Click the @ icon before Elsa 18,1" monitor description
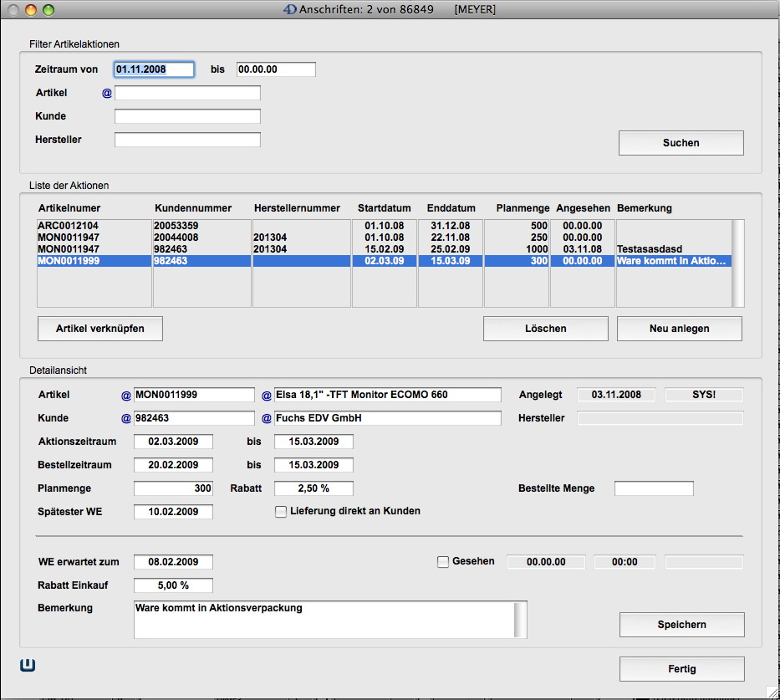Image resolution: width=780 pixels, height=700 pixels. coord(267,395)
